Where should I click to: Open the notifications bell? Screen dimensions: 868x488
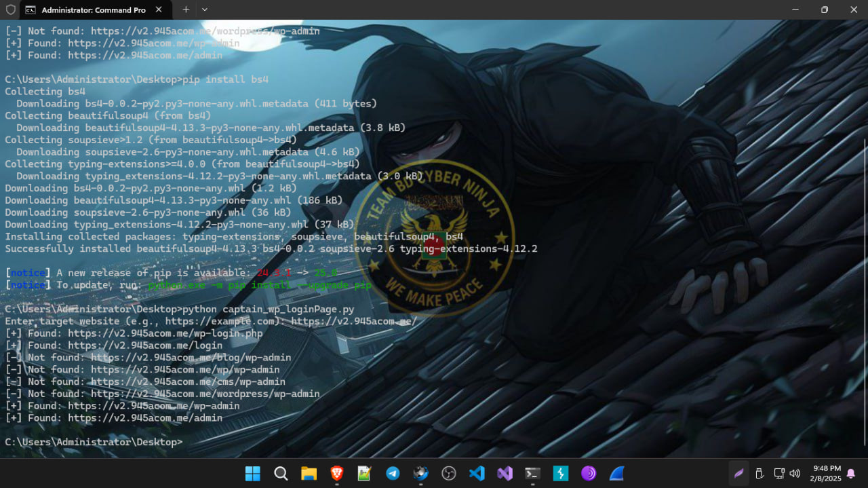click(851, 474)
